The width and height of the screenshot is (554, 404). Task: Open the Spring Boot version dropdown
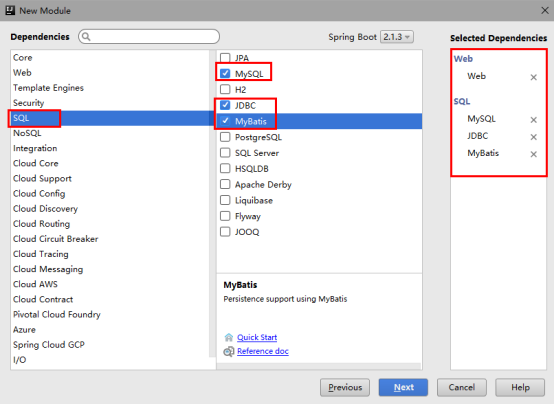pos(397,37)
